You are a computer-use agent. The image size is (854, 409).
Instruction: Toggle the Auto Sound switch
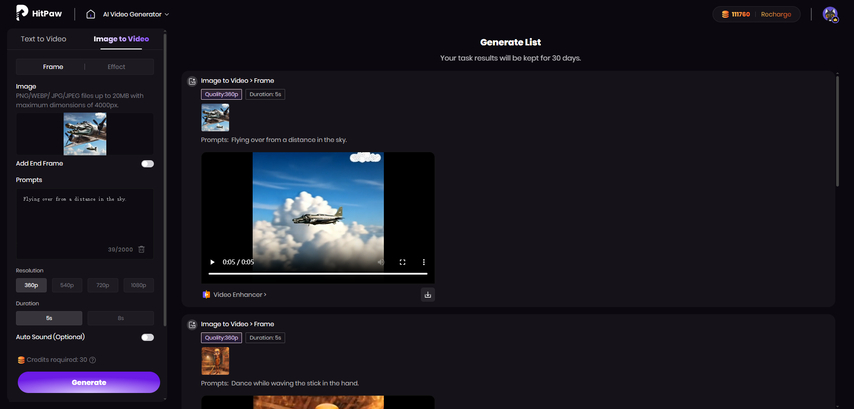tap(148, 337)
